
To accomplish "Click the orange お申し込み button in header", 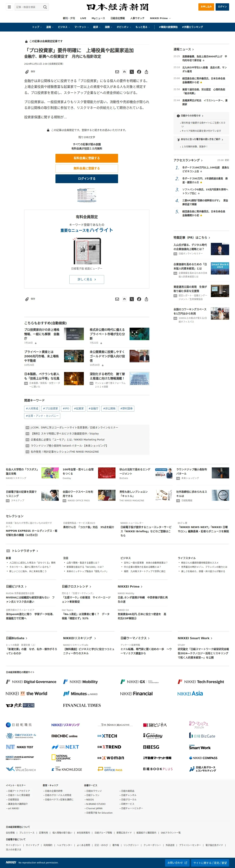I will point(206,7).
